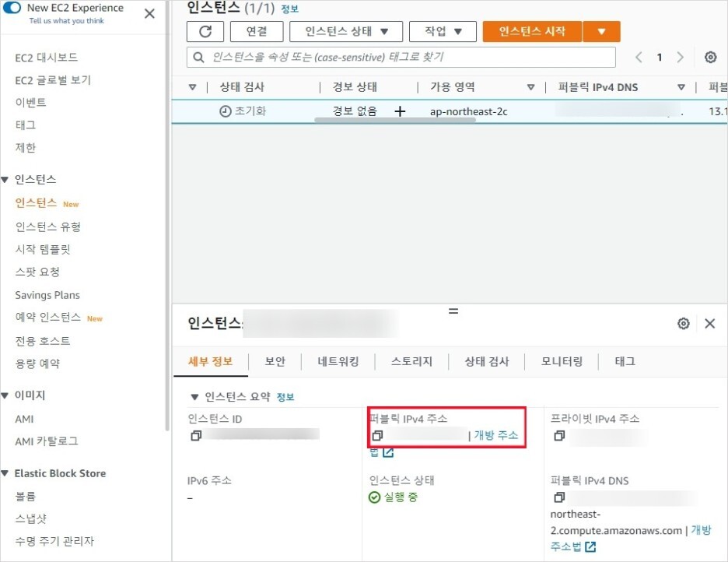This screenshot has width=728, height=562.
Task: Collapse the 이미지 sidebar section
Action: pos(5,395)
